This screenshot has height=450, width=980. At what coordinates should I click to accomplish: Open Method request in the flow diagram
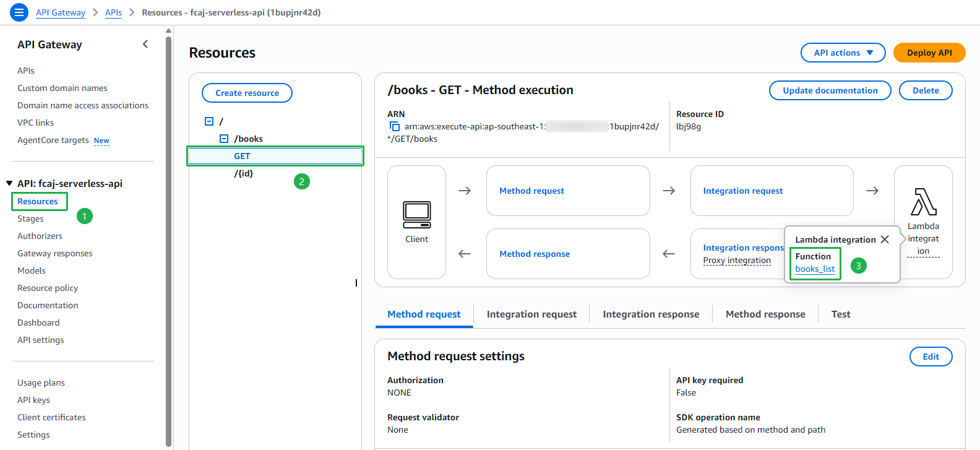(x=531, y=191)
